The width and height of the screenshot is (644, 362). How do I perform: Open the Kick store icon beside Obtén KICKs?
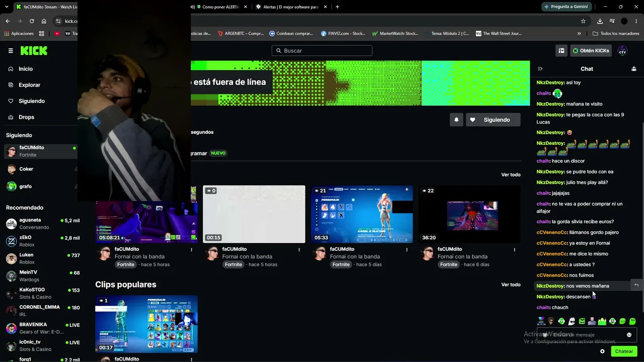click(561, 51)
